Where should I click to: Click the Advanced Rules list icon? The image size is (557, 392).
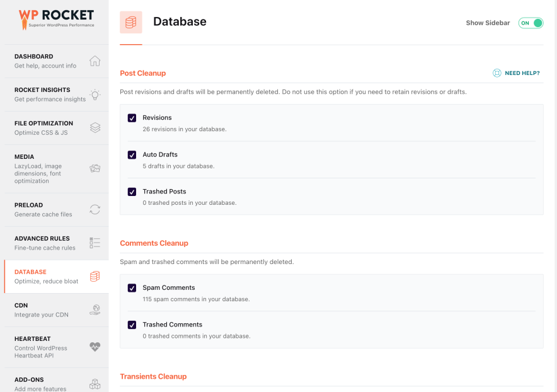point(95,243)
